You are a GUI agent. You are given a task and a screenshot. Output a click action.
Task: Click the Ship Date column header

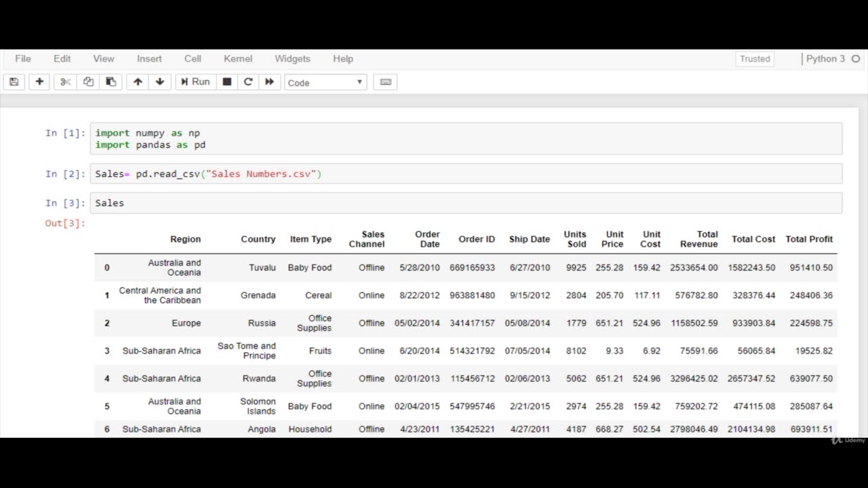530,239
